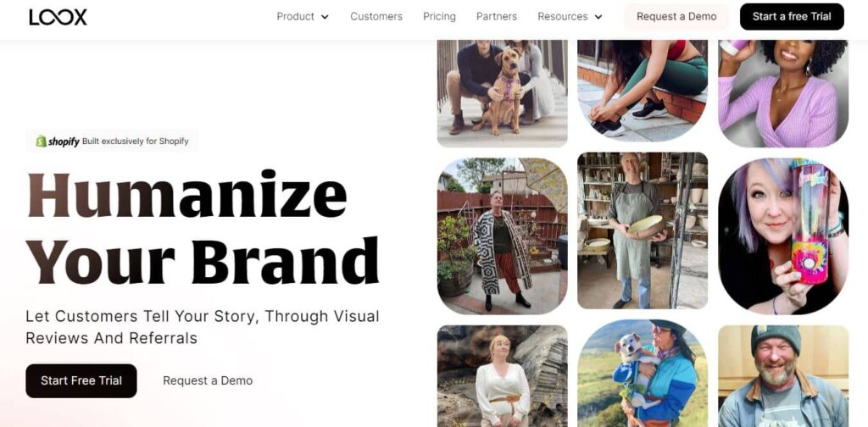This screenshot has height=427, width=868.
Task: Open photo of couple with dog
Action: point(502,93)
